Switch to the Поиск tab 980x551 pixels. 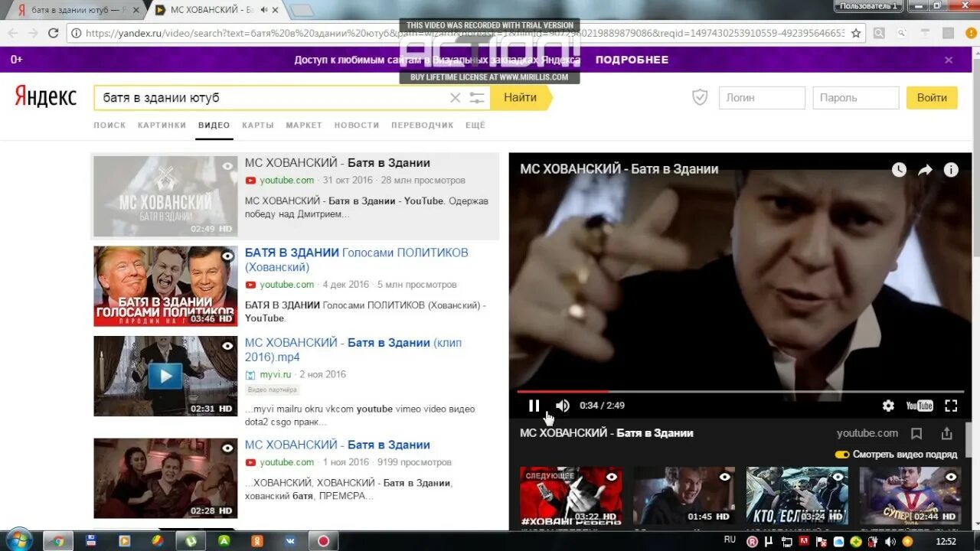(109, 125)
